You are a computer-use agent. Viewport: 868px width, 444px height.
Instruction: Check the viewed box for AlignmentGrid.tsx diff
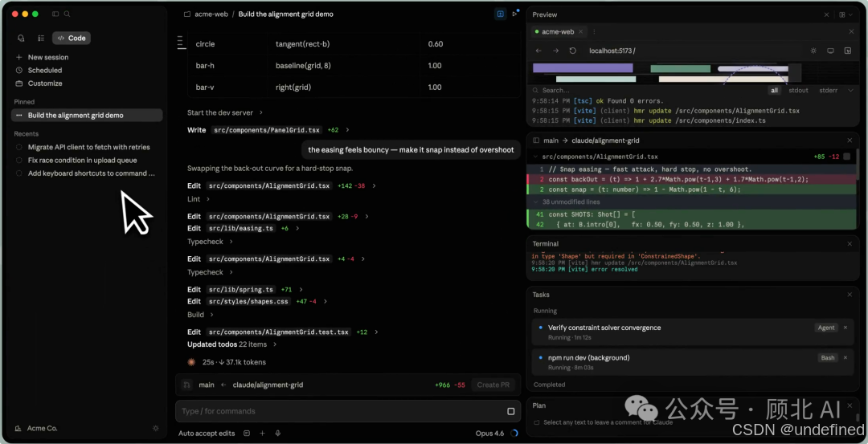pyautogui.click(x=846, y=157)
